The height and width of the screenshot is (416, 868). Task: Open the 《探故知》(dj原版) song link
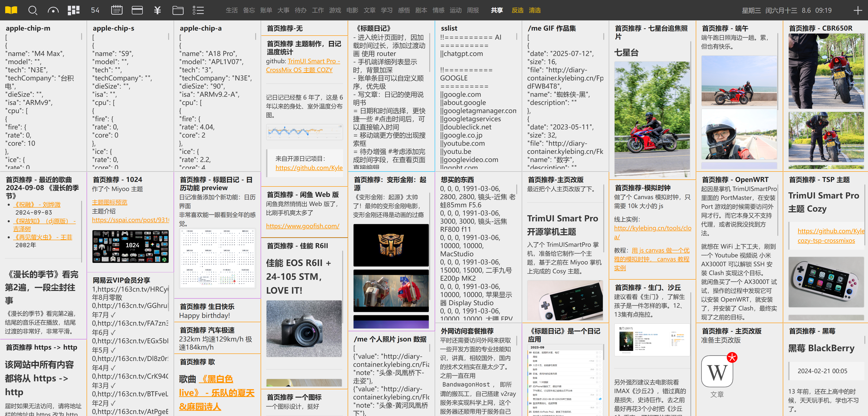(x=44, y=225)
